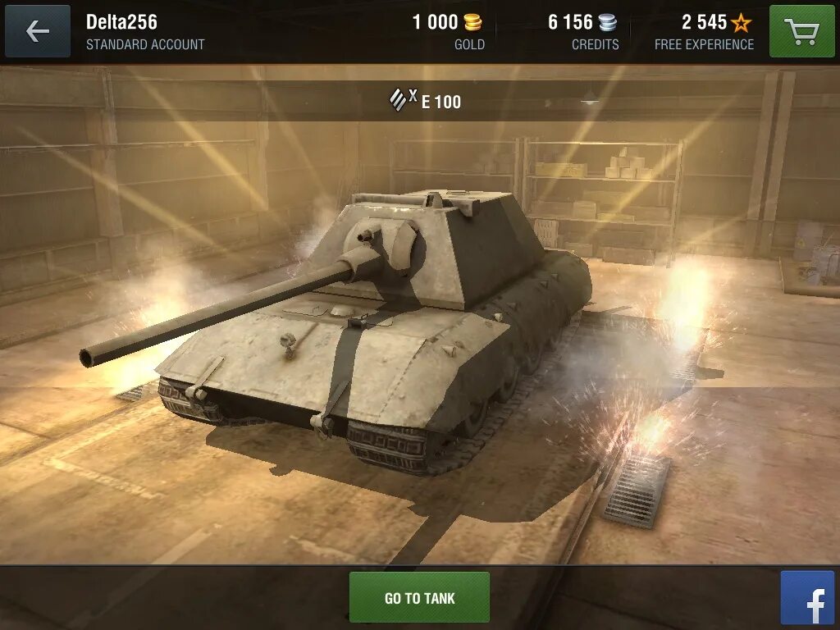Select the Delta256 player name
840x630 pixels.
[x=121, y=22]
